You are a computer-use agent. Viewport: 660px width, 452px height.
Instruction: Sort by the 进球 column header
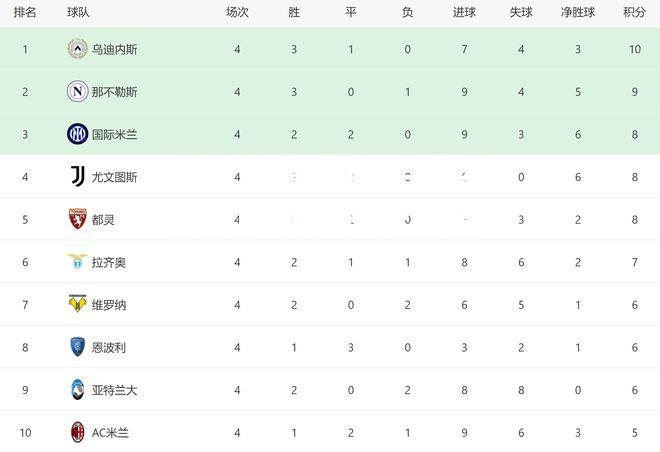(x=464, y=12)
